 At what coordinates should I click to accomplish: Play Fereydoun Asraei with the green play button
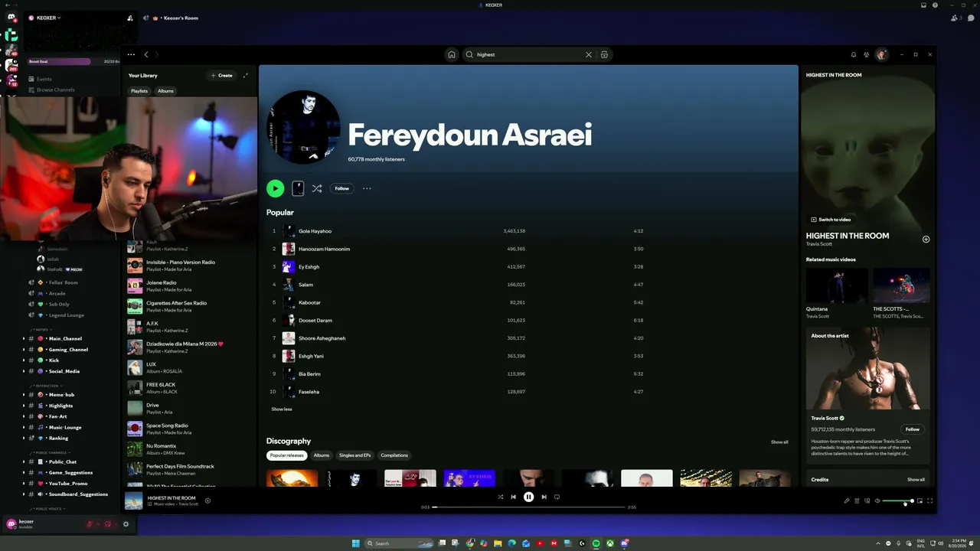pos(275,188)
